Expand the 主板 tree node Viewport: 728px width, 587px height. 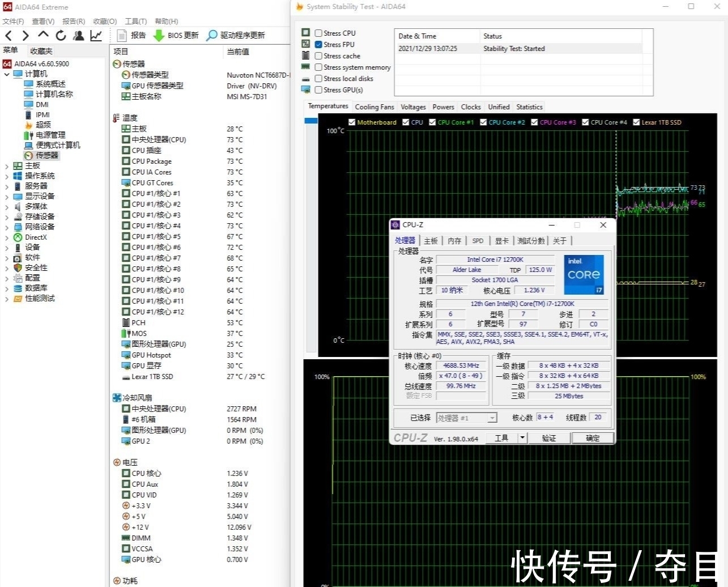click(x=7, y=166)
